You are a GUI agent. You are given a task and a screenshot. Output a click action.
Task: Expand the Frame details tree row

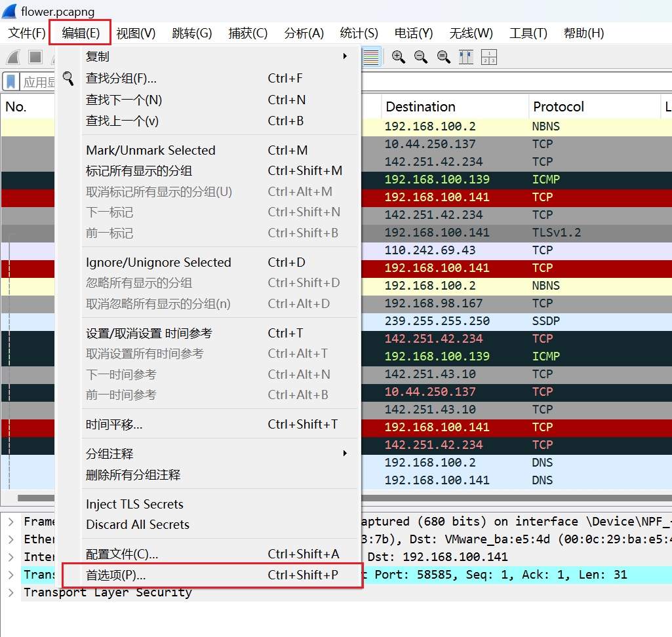point(11,522)
